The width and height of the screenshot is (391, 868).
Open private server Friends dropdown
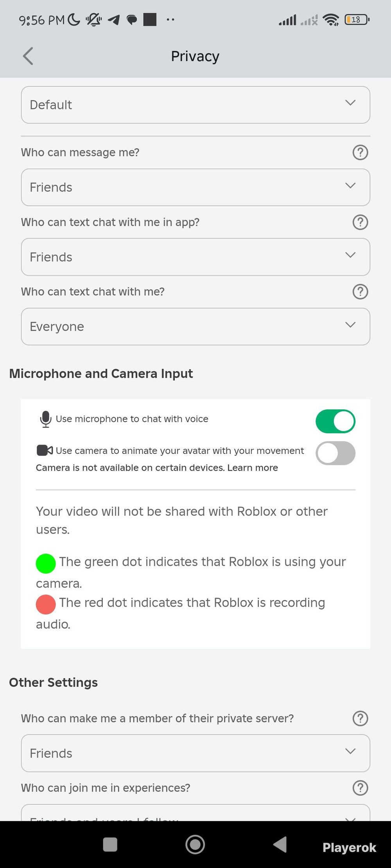(195, 753)
